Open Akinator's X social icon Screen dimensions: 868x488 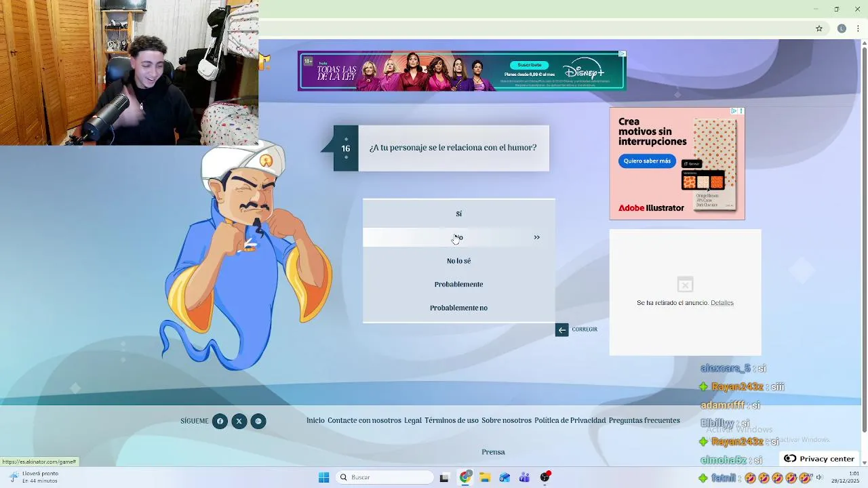[239, 421]
